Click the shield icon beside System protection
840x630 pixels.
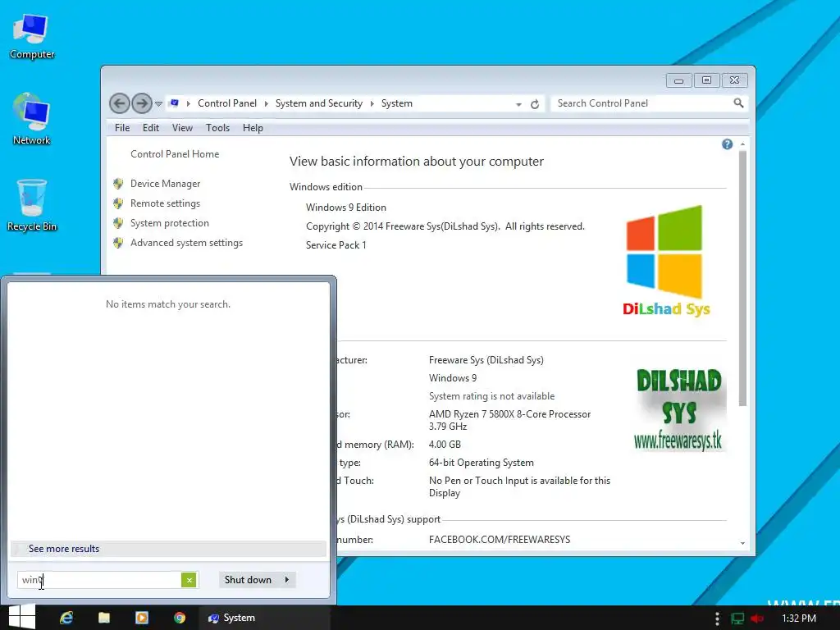tap(118, 223)
